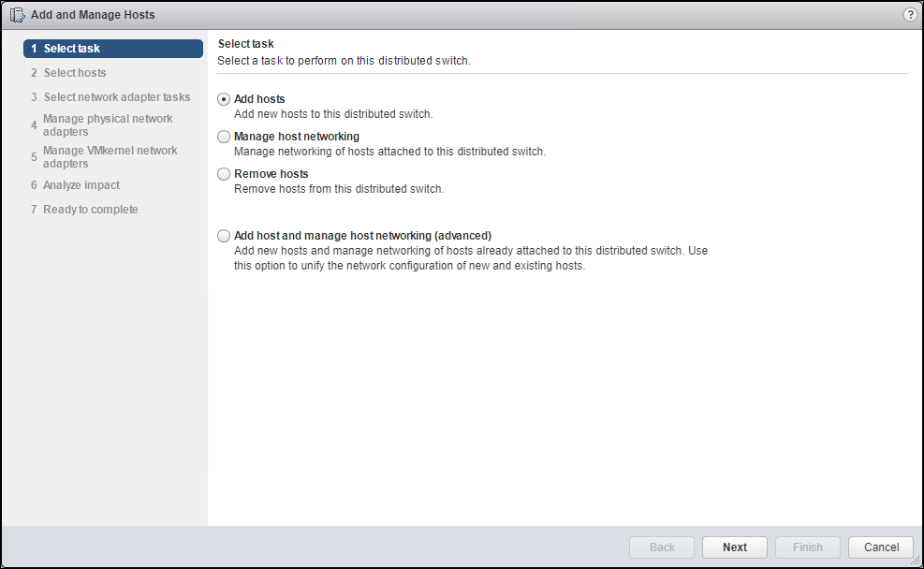The height and width of the screenshot is (569, 924).
Task: Select the "Remove hosts" task option
Action: click(x=223, y=173)
